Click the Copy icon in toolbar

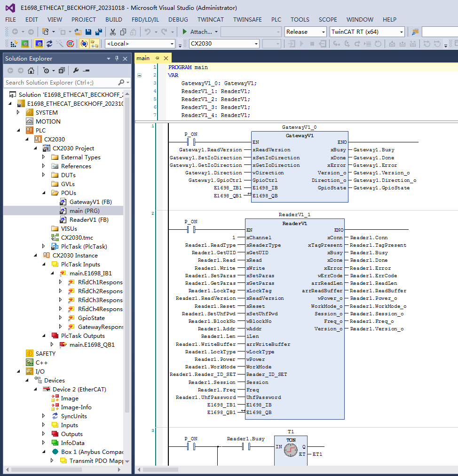[123, 32]
